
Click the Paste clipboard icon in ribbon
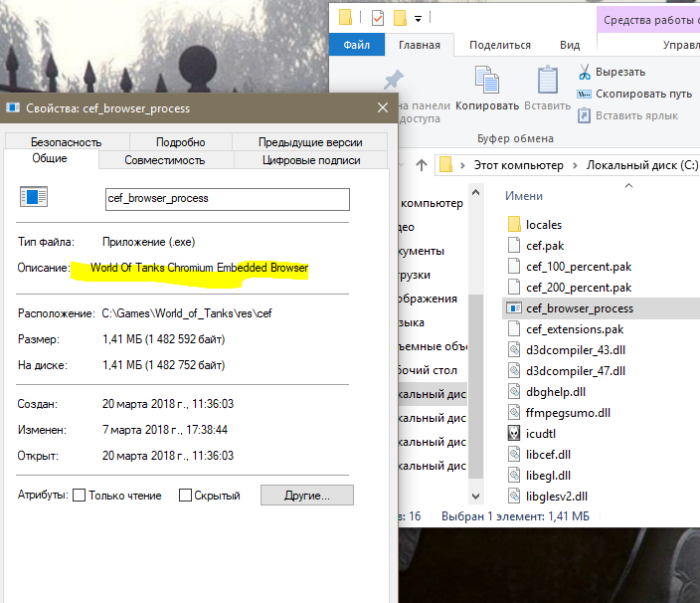pos(547,80)
